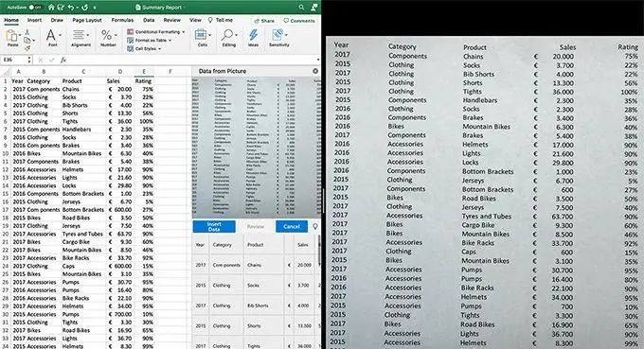This screenshot has height=349, width=644.
Task: Open the Editing magnifier group
Action: 229,38
